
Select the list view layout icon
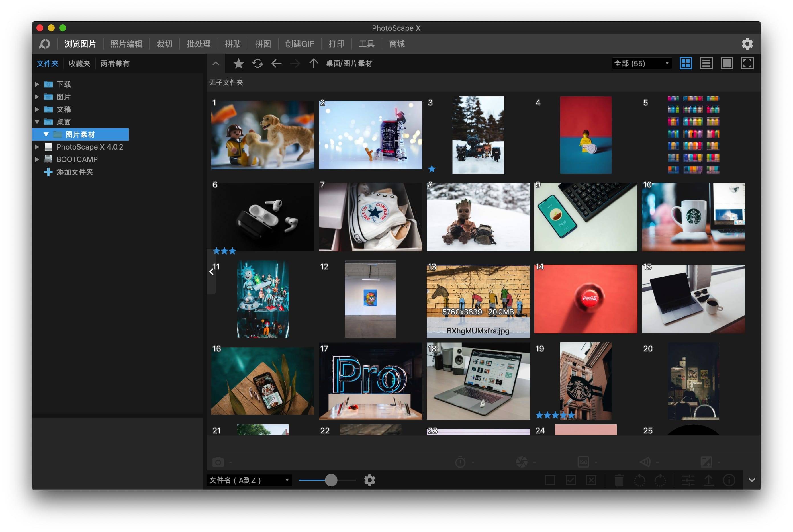click(x=706, y=64)
